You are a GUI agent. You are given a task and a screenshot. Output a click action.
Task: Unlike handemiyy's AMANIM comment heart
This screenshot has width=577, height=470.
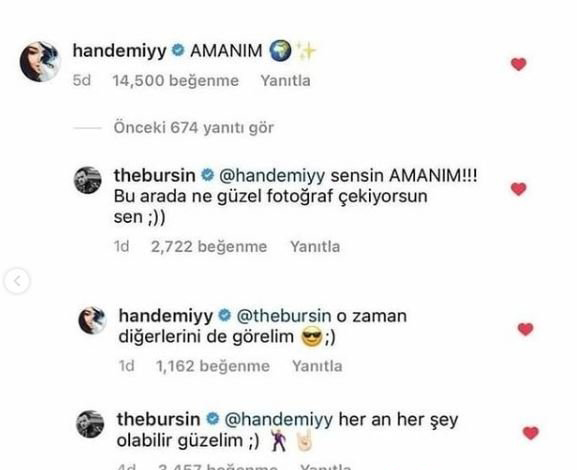pyautogui.click(x=518, y=64)
